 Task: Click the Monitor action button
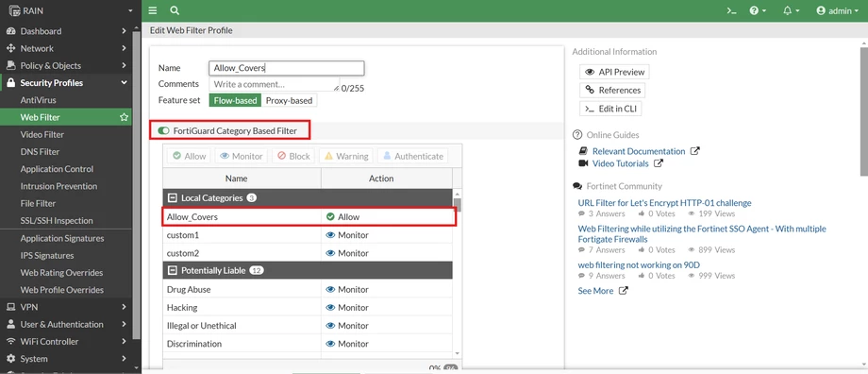click(x=241, y=156)
